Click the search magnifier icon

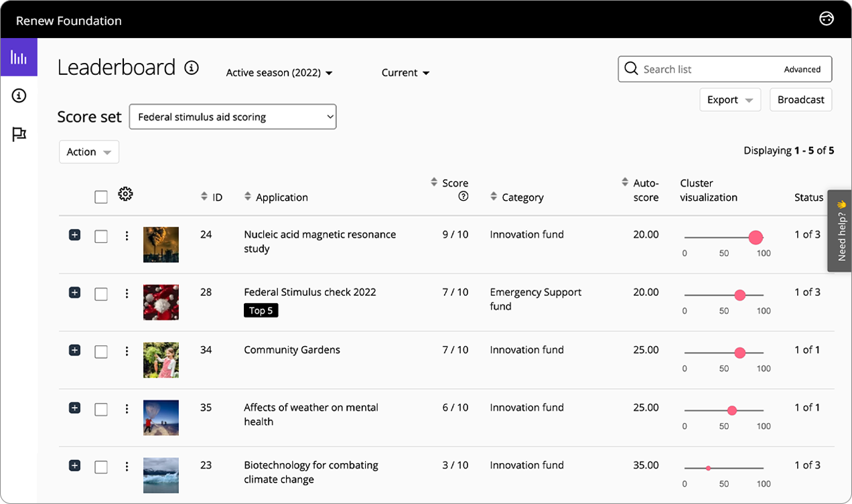click(x=630, y=68)
